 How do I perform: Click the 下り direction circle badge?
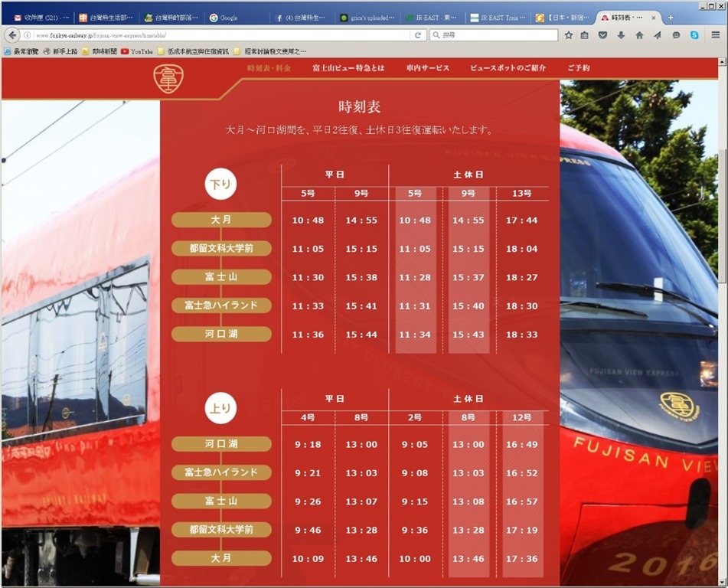point(220,184)
